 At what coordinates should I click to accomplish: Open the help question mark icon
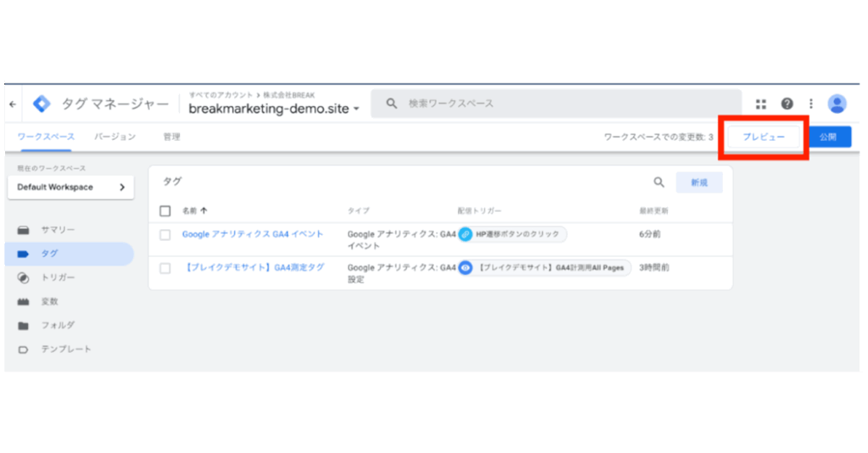pos(787,103)
